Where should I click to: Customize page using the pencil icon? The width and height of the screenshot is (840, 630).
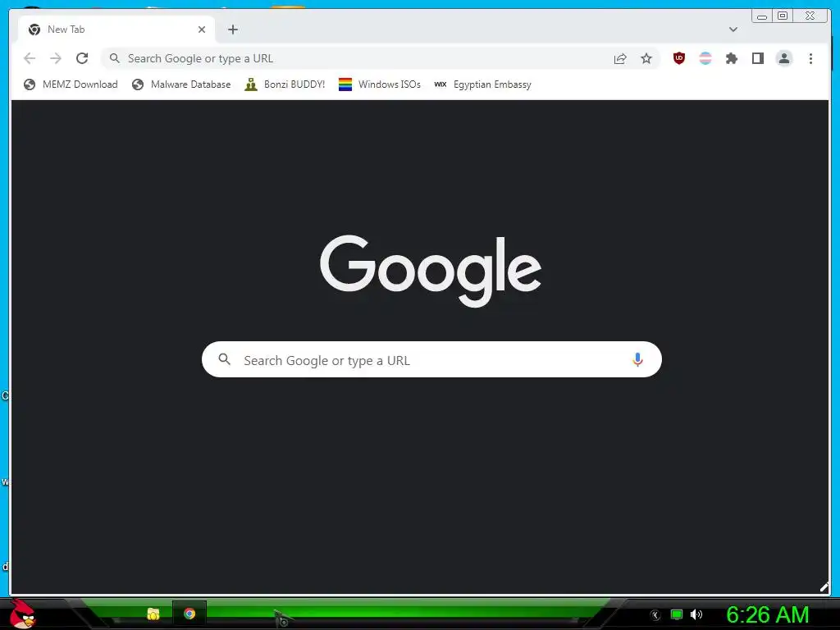click(824, 587)
